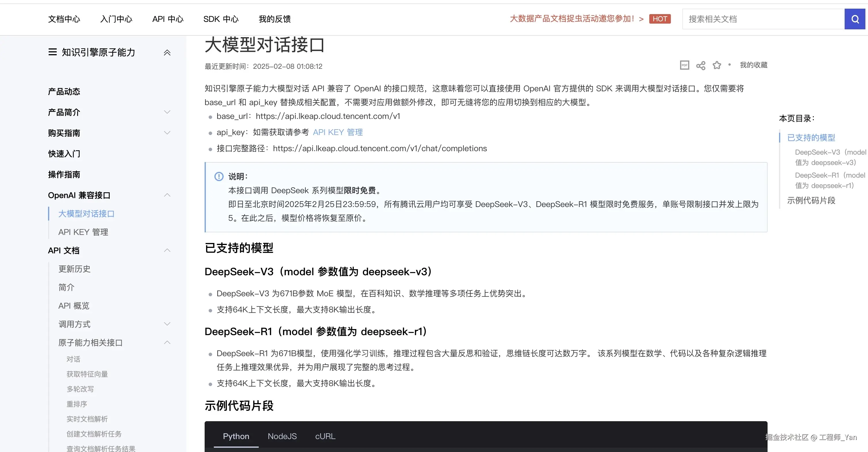The image size is (868, 452).
Task: Expand the 购买指南 section
Action: click(167, 133)
